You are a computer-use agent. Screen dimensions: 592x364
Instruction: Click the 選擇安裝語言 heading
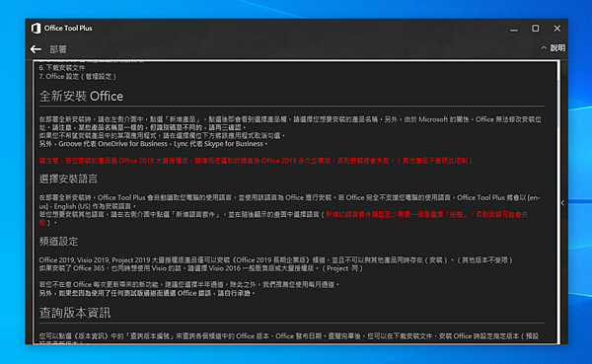pyautogui.click(x=68, y=179)
